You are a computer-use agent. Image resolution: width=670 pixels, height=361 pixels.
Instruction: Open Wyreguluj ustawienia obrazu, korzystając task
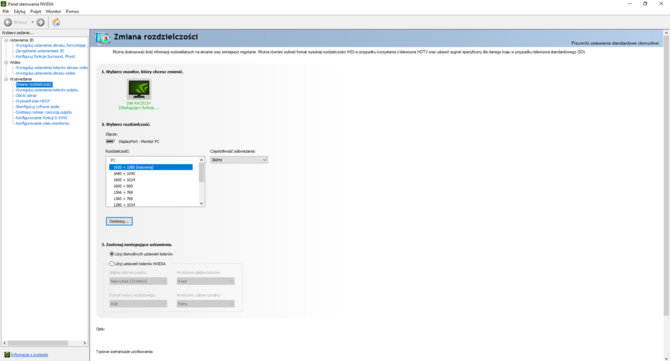tap(51, 45)
